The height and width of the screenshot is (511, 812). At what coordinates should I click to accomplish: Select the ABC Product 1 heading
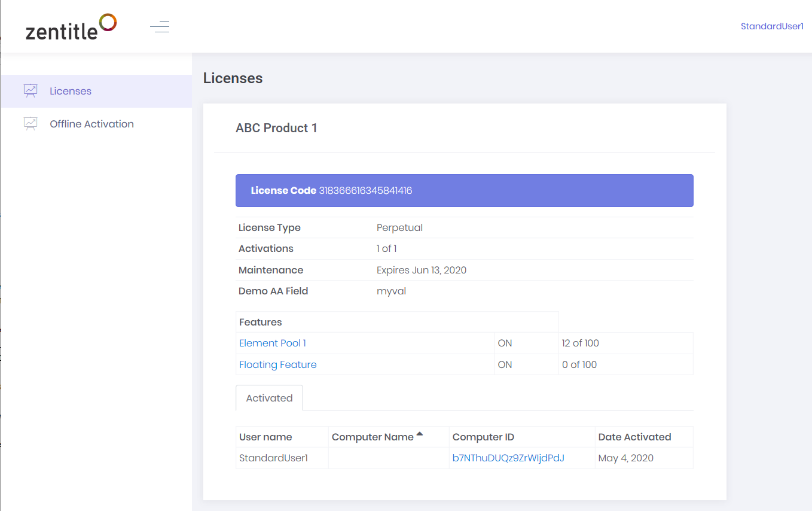(276, 128)
